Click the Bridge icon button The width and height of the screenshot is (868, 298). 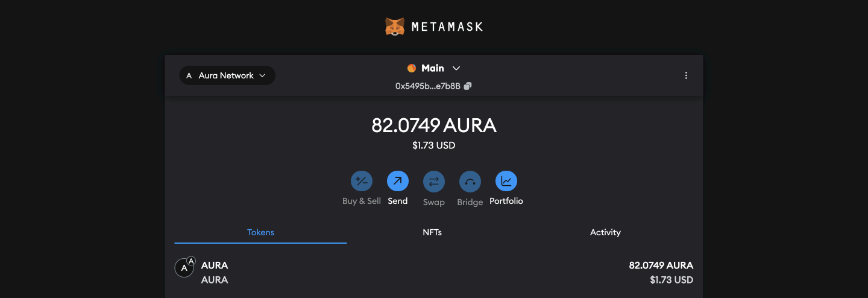[470, 181]
